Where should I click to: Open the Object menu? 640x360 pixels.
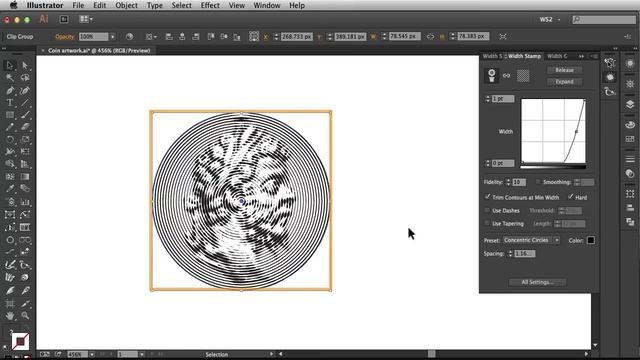coord(126,5)
